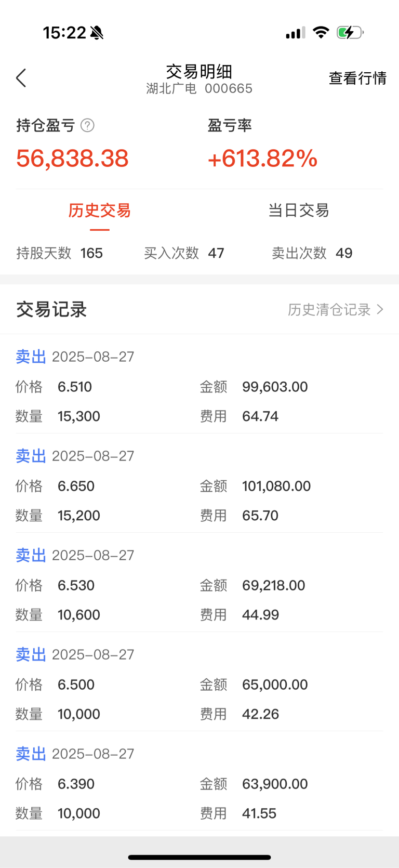399x868 pixels.
Task: Tap amount 69,218.00
Action: [x=274, y=585]
